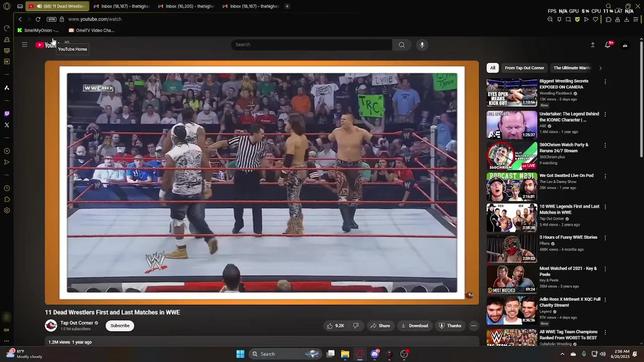
Task: Open Windows Start menu
Action: [240, 354]
